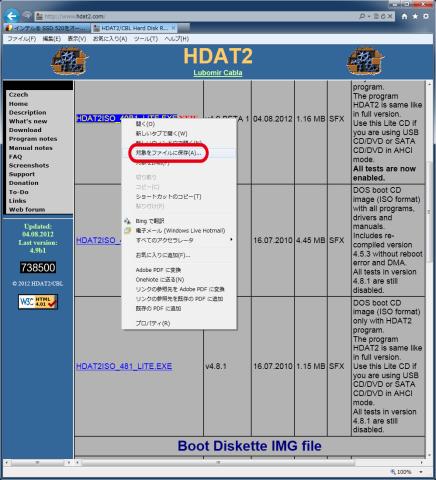Open the Screenshots sidebar link
This screenshot has width=436, height=480.
click(x=29, y=165)
